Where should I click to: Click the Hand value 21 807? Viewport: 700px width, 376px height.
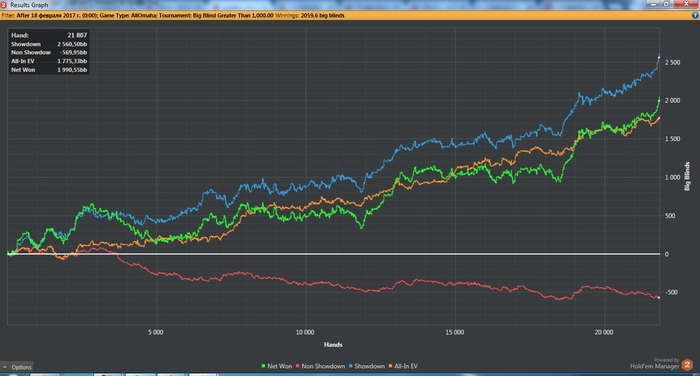[x=77, y=35]
